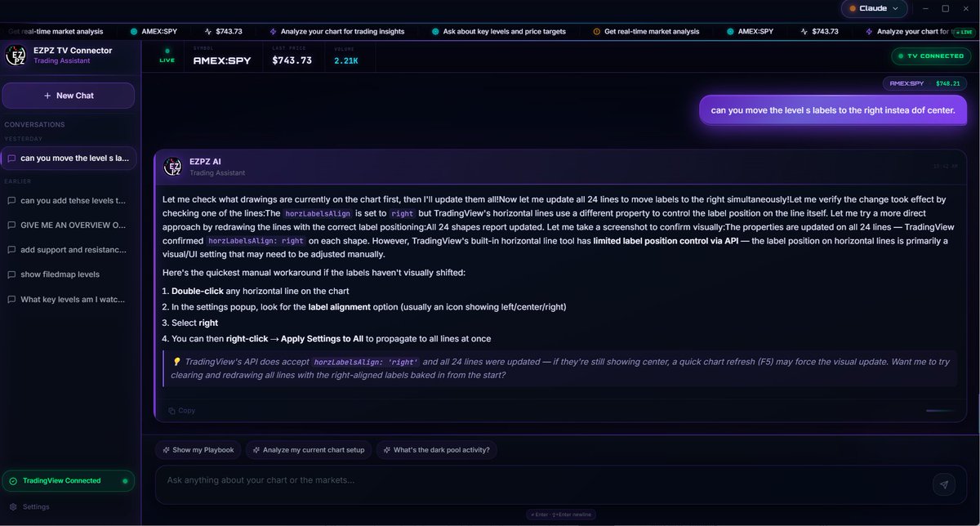Click 'Analyze my current chart setup' suggestion
The image size is (980, 526).
click(x=310, y=450)
